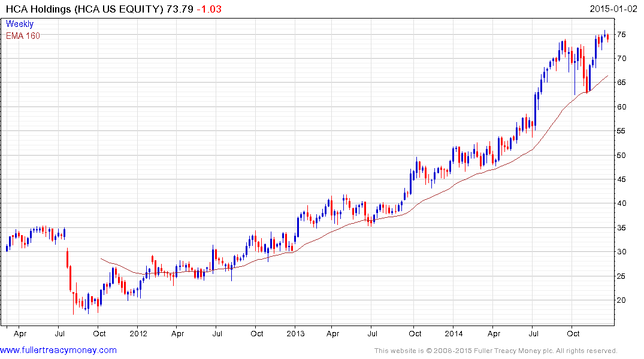Click the 25 price axis label

pos(621,276)
